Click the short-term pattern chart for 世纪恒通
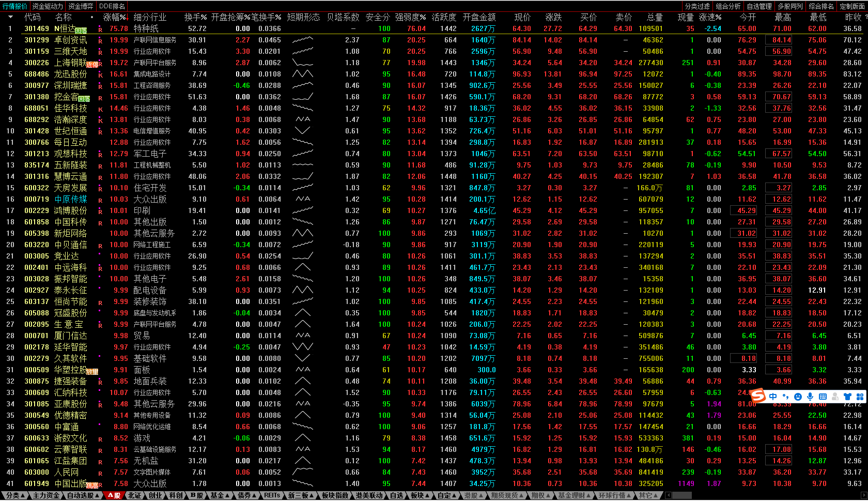Screen dimensions: 868x501 tap(302, 131)
